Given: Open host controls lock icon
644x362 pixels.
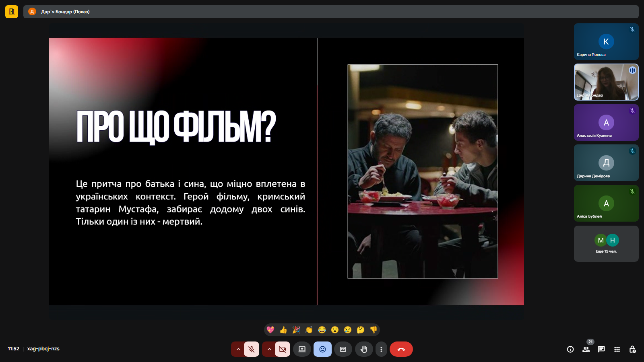Looking at the screenshot, I should pos(632,349).
